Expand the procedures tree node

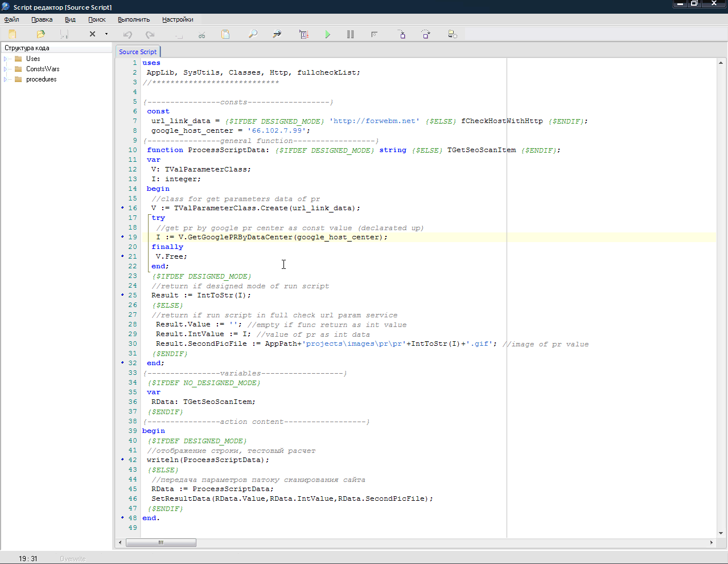point(6,79)
